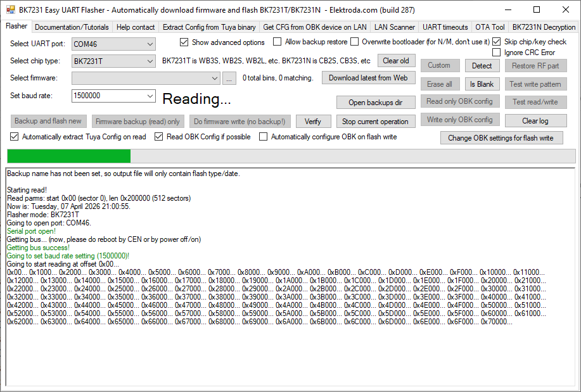Click the Restore RF part button

535,66
